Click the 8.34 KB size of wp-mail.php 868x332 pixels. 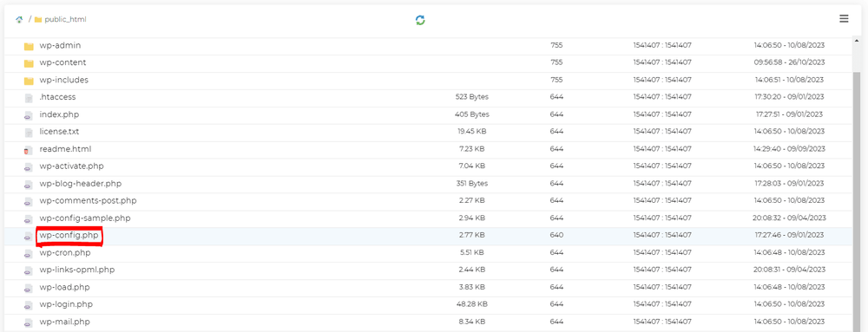[471, 322]
